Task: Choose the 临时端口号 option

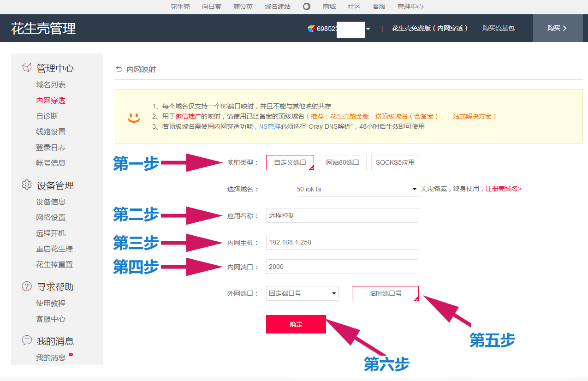Action: click(386, 293)
